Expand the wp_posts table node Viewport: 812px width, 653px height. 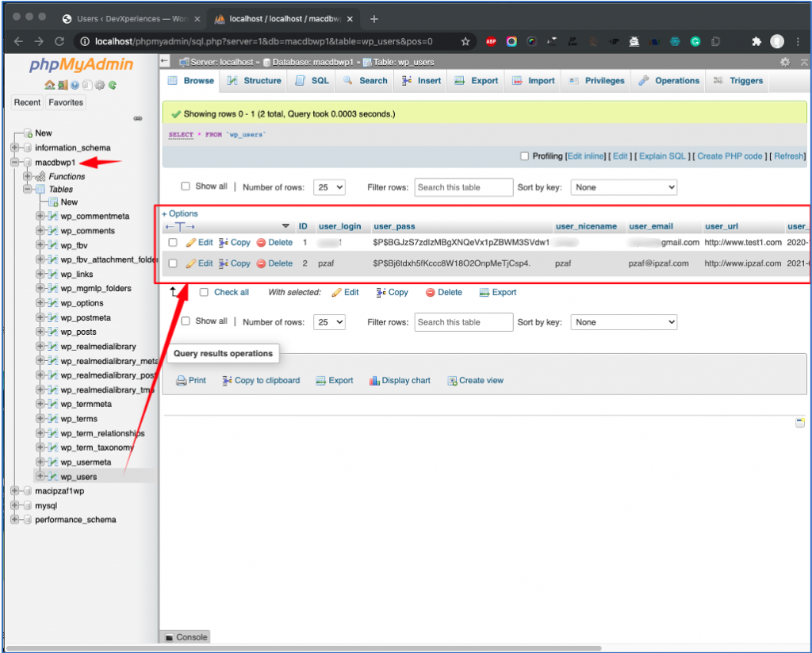[40, 332]
